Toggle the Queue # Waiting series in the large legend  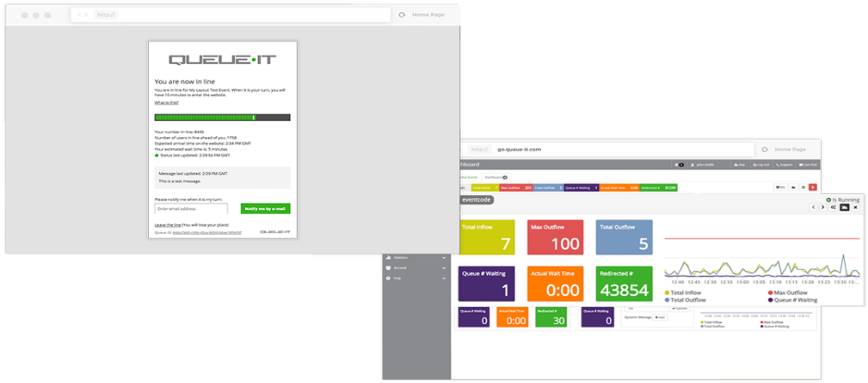pyautogui.click(x=793, y=300)
